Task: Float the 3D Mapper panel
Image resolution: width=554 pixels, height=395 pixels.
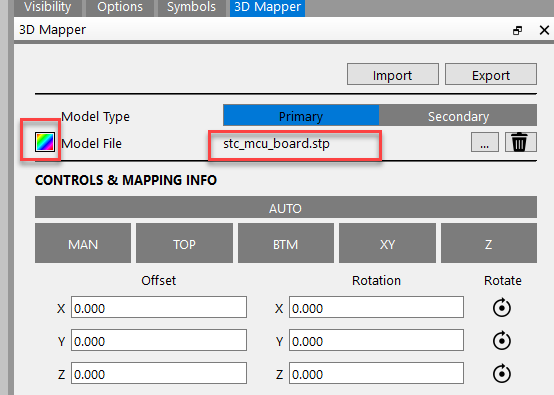Action: pos(517,31)
